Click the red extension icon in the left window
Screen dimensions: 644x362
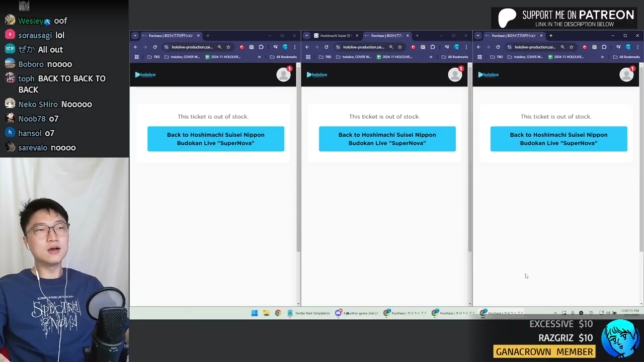[x=242, y=47]
